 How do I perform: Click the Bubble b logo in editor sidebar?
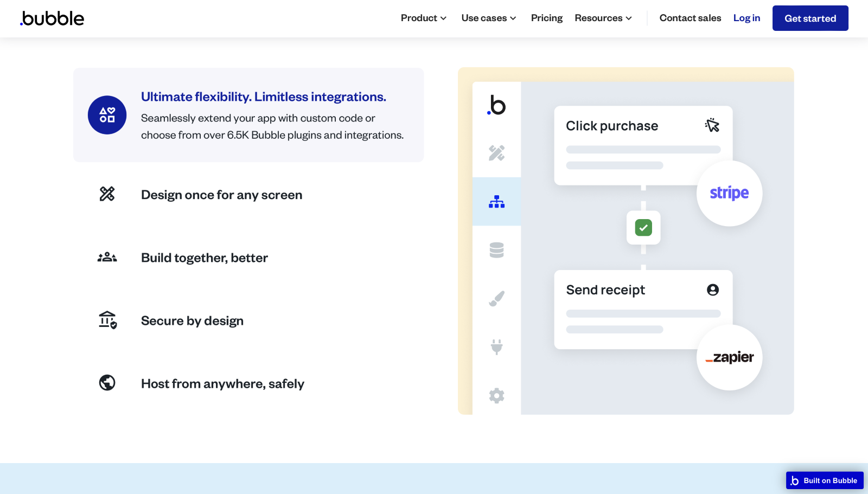click(x=496, y=105)
